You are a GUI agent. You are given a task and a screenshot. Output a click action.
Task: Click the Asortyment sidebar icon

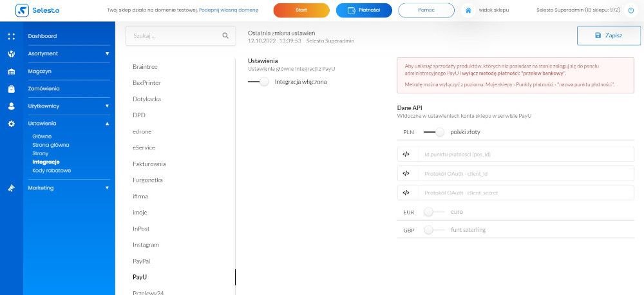click(x=12, y=53)
